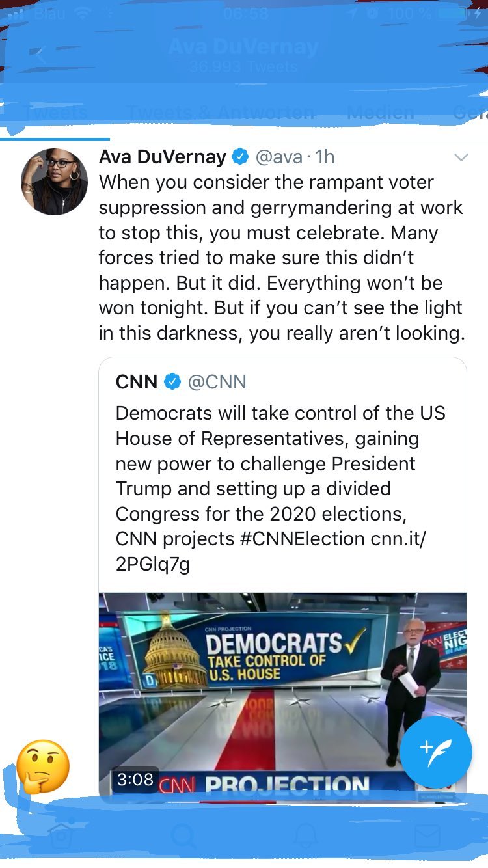
Task: Go to the Home feed icon
Action: pyautogui.click(x=61, y=835)
